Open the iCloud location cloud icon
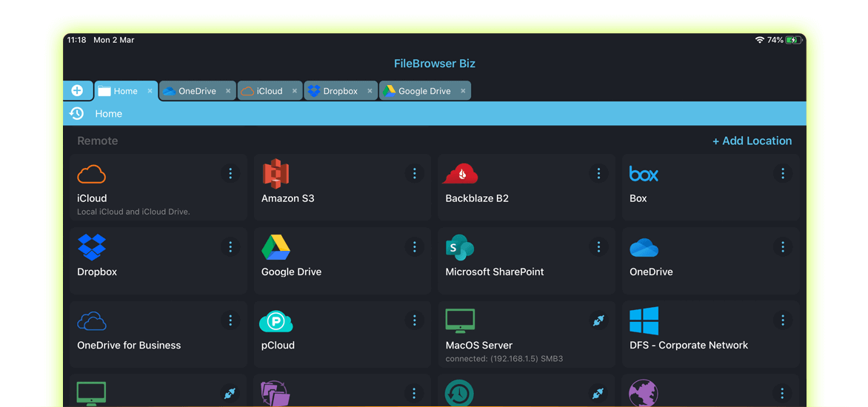868x407 pixels. 91,174
